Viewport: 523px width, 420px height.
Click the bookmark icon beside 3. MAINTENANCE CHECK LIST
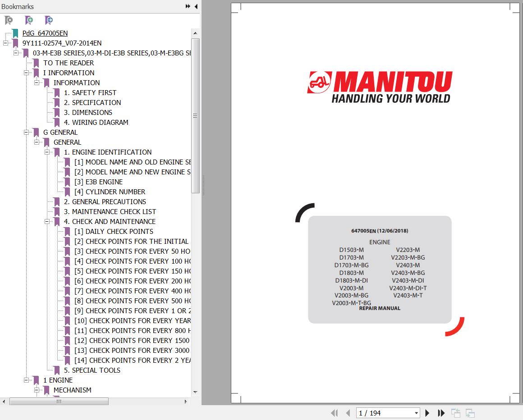click(57, 212)
